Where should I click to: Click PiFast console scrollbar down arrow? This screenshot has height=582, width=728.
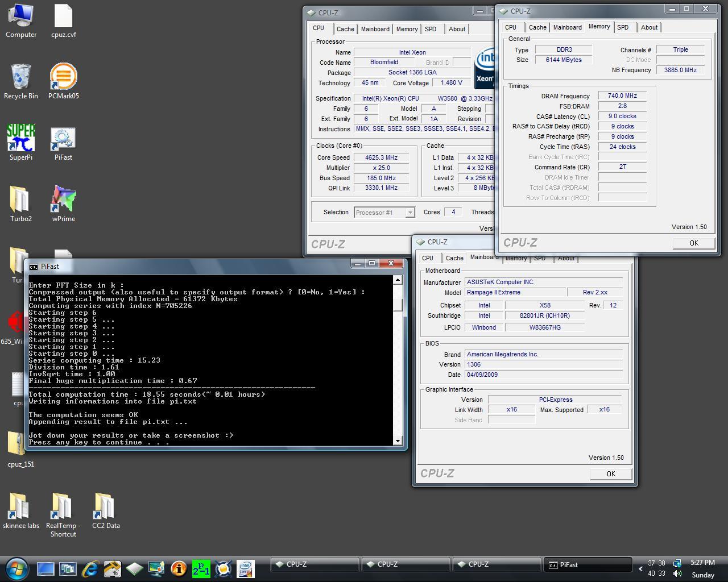(x=398, y=440)
